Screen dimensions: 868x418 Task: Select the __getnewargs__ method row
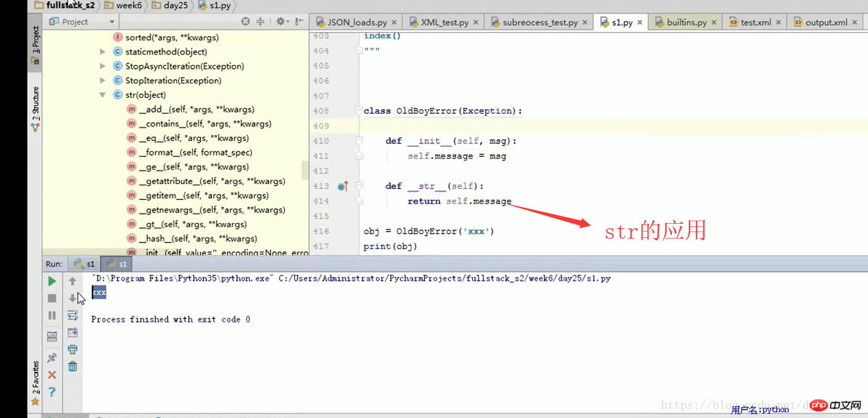[x=212, y=210]
